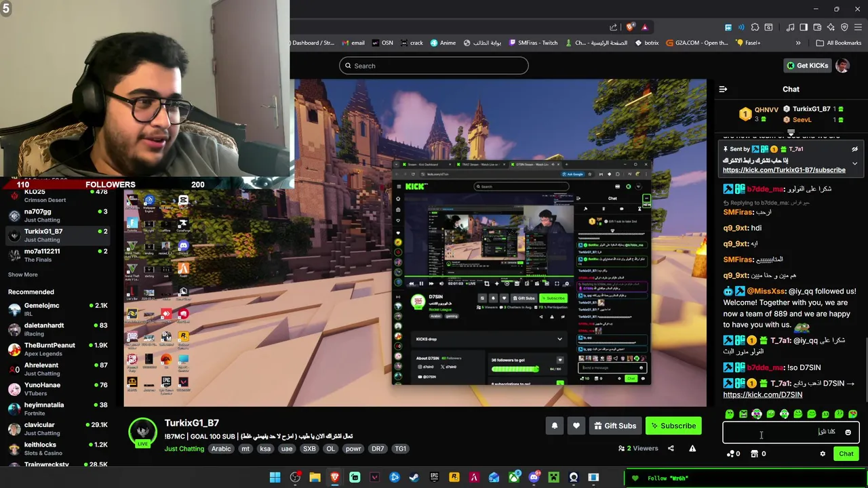Expand hidden bookmarks with double chevron

pos(798,43)
